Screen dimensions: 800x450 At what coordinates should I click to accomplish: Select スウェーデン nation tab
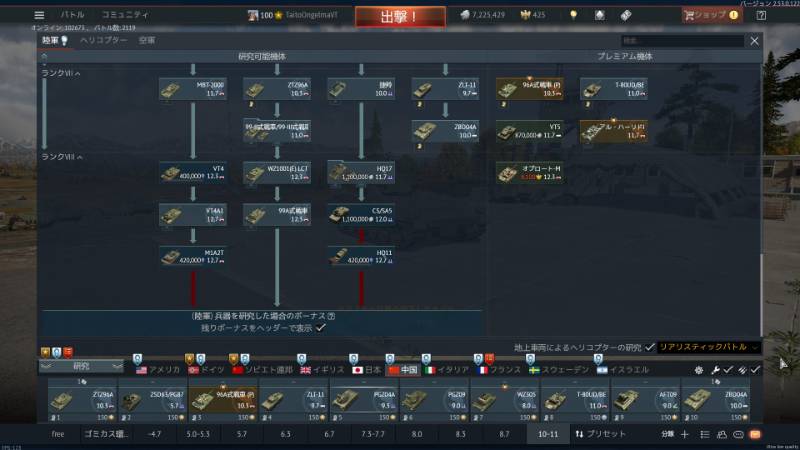[560, 370]
